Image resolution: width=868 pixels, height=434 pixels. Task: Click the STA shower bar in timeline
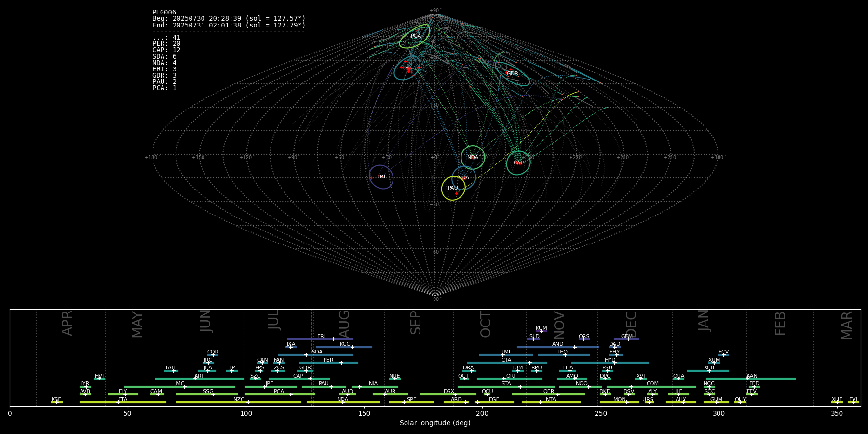(506, 387)
